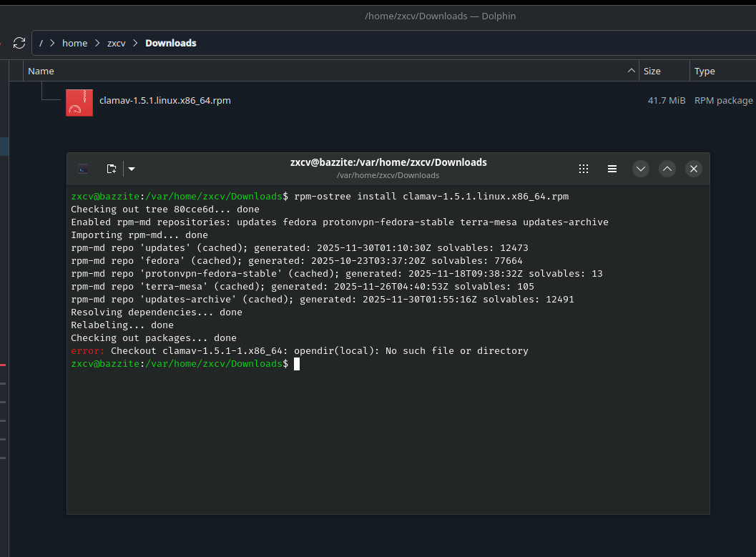Collapse the terminal using the down chevron
Viewport: 756px width, 557px height.
[640, 169]
